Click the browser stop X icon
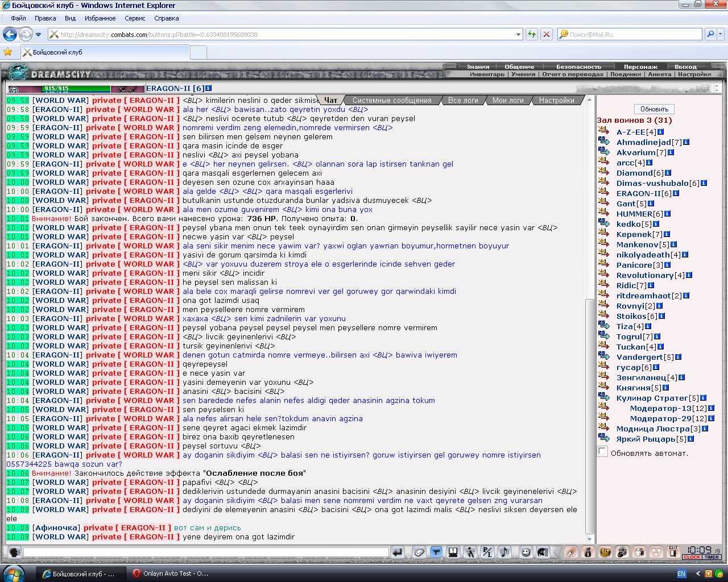 click(546, 34)
